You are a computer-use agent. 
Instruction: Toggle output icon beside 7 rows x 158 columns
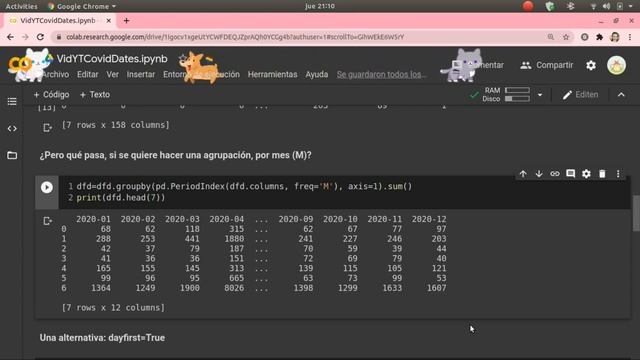tap(47, 128)
